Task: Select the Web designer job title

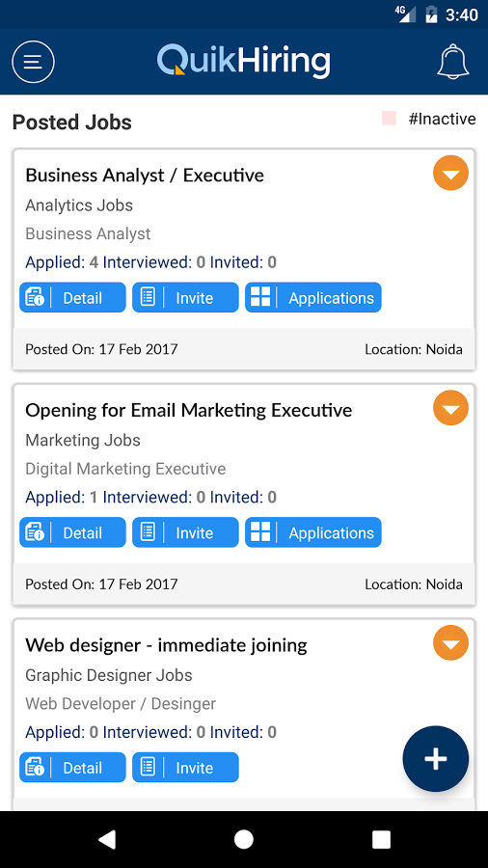Action: pyautogui.click(x=167, y=645)
